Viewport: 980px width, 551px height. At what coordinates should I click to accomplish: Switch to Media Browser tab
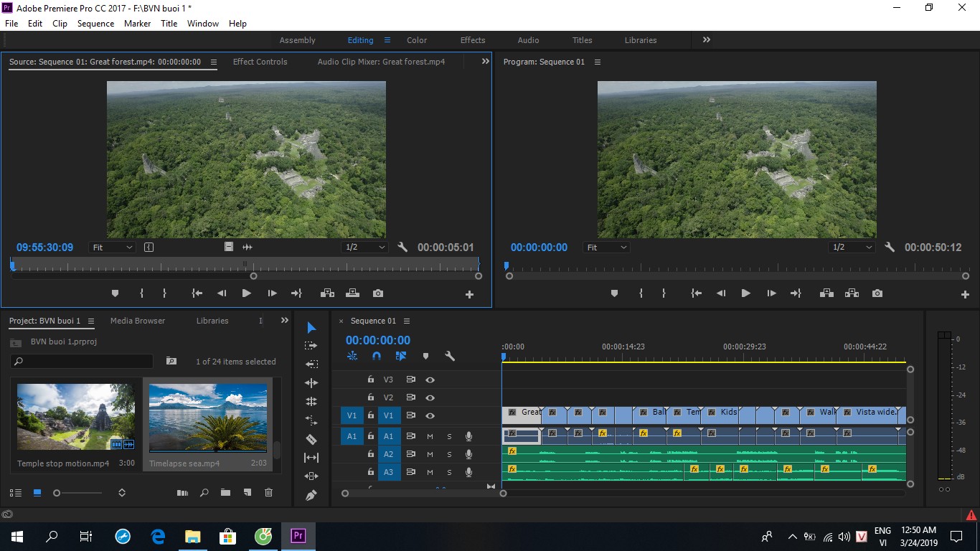click(138, 321)
